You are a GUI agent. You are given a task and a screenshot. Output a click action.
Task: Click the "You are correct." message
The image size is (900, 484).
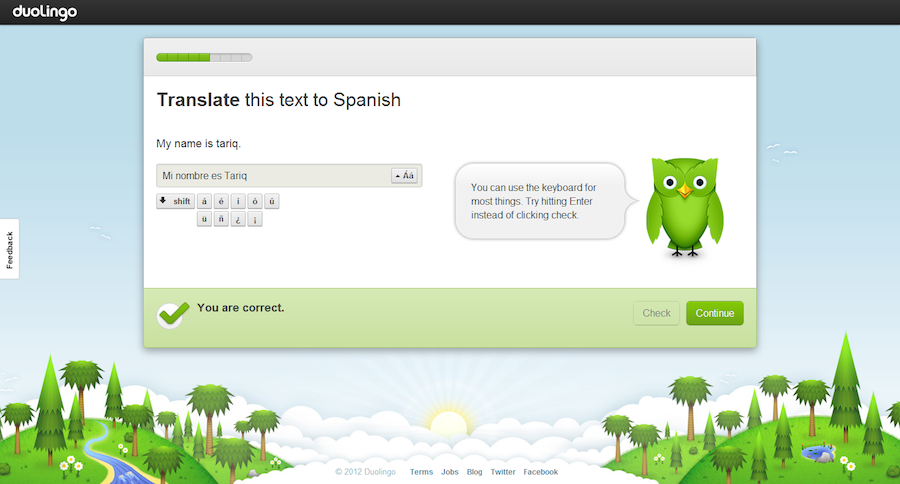[240, 308]
